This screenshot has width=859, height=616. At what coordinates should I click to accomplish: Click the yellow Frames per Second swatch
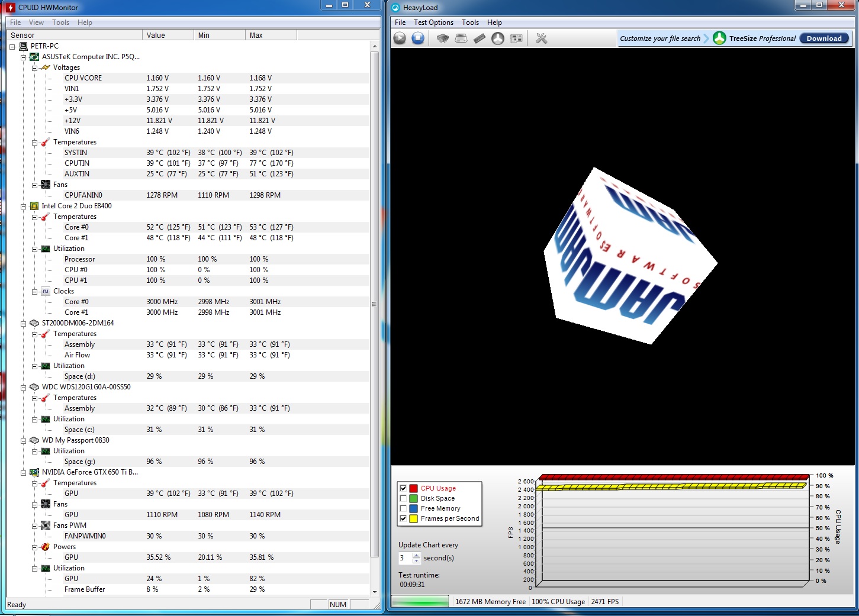click(414, 518)
